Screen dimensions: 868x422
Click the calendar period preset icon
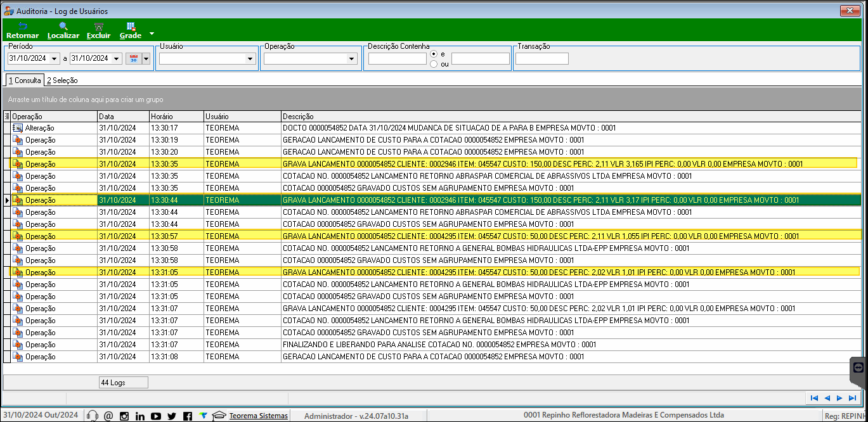(x=134, y=59)
